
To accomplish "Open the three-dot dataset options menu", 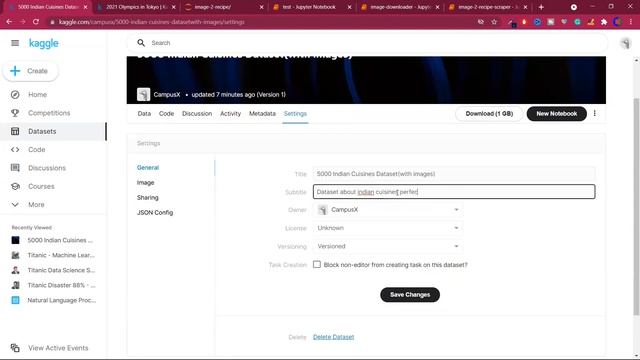I will point(595,113).
